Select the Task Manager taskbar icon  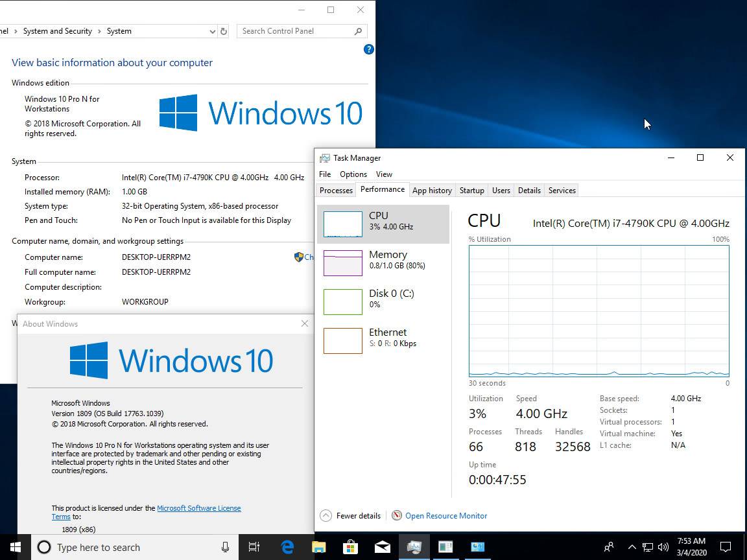point(414,547)
